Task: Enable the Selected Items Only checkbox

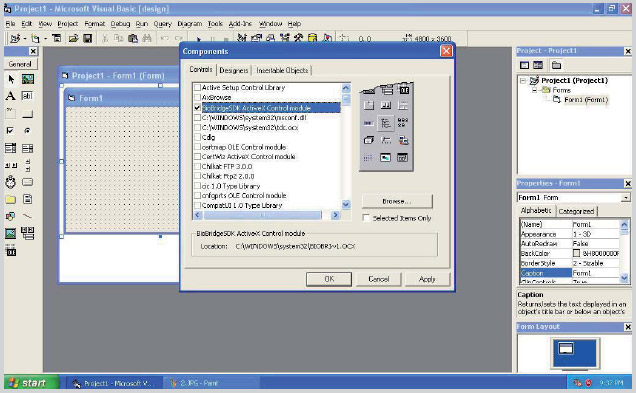Action: (366, 218)
